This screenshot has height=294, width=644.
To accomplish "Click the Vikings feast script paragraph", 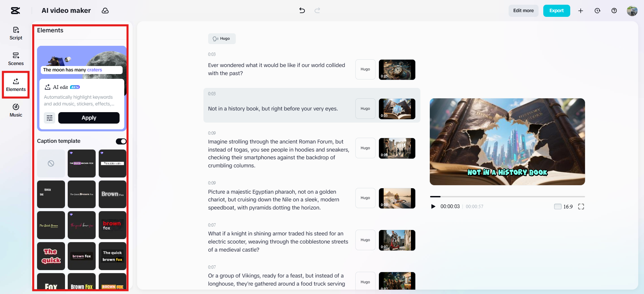I will [x=277, y=280].
